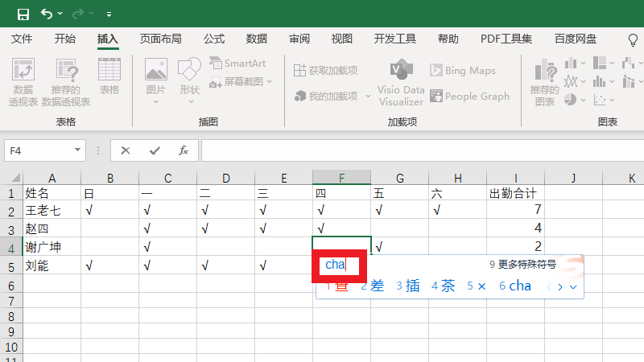Click inside the formula bar input
The height and width of the screenshot is (362, 644).
419,150
